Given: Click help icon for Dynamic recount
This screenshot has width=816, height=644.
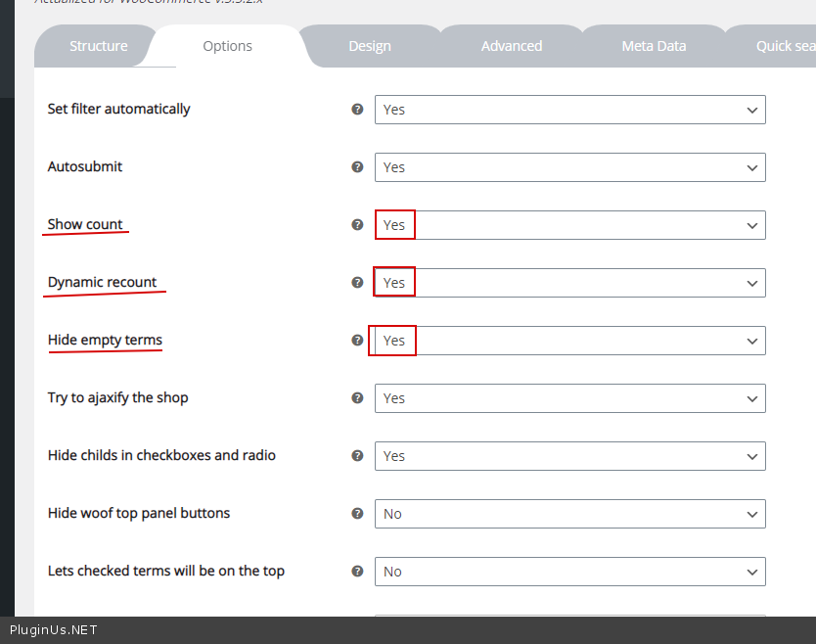Looking at the screenshot, I should click(357, 283).
